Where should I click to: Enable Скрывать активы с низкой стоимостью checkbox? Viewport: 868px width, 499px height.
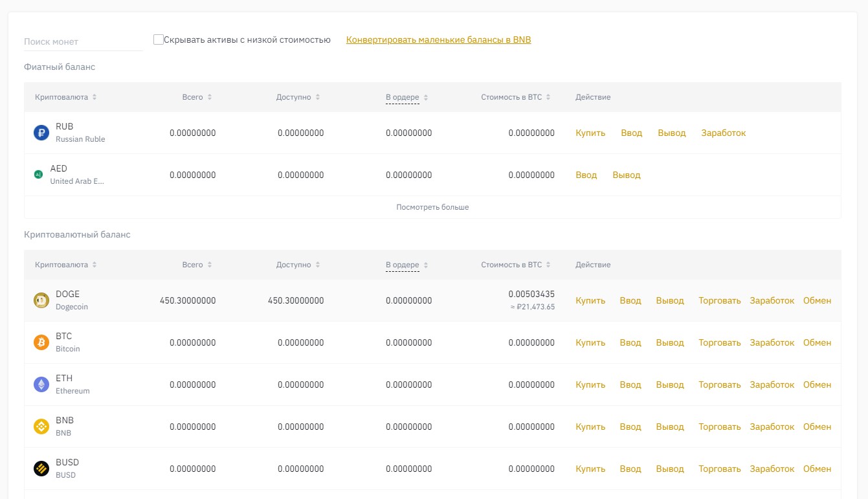coord(159,39)
